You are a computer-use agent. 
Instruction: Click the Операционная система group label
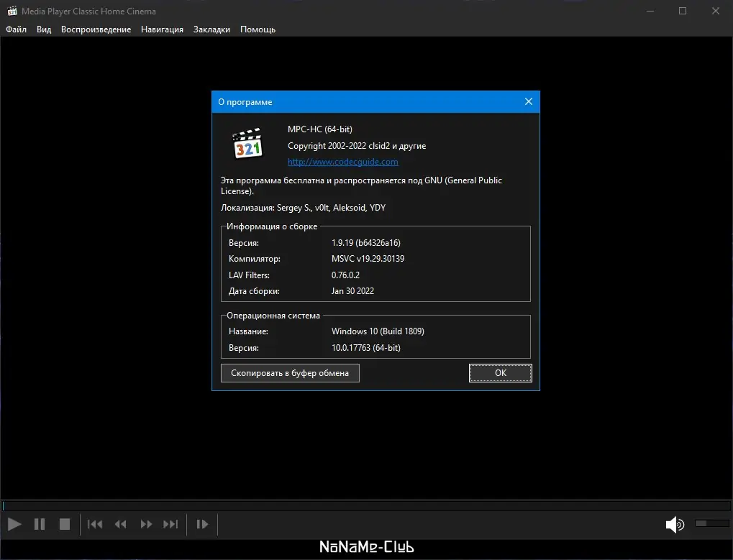[x=273, y=316]
